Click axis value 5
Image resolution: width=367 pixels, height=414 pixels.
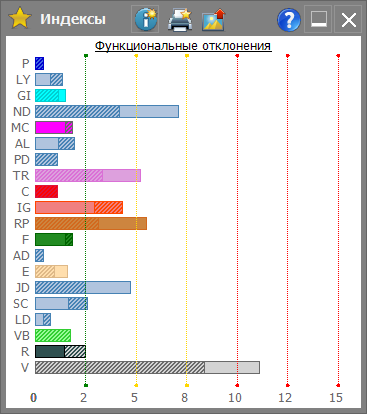[134, 398]
